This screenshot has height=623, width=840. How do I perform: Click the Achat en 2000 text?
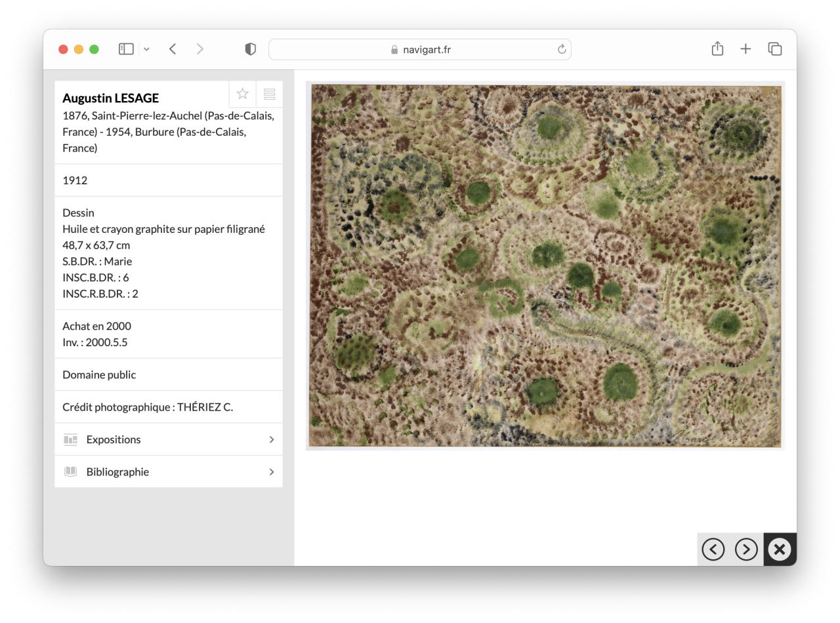(96, 326)
